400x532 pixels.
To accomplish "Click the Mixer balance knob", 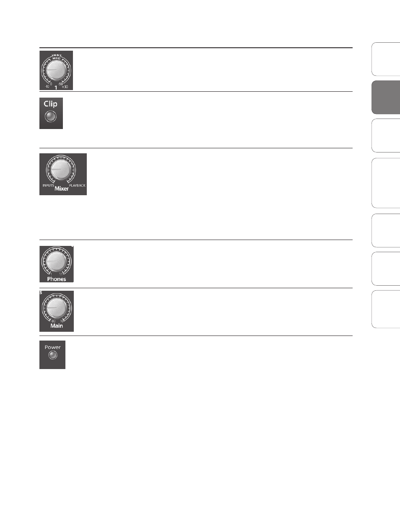I will point(61,169).
